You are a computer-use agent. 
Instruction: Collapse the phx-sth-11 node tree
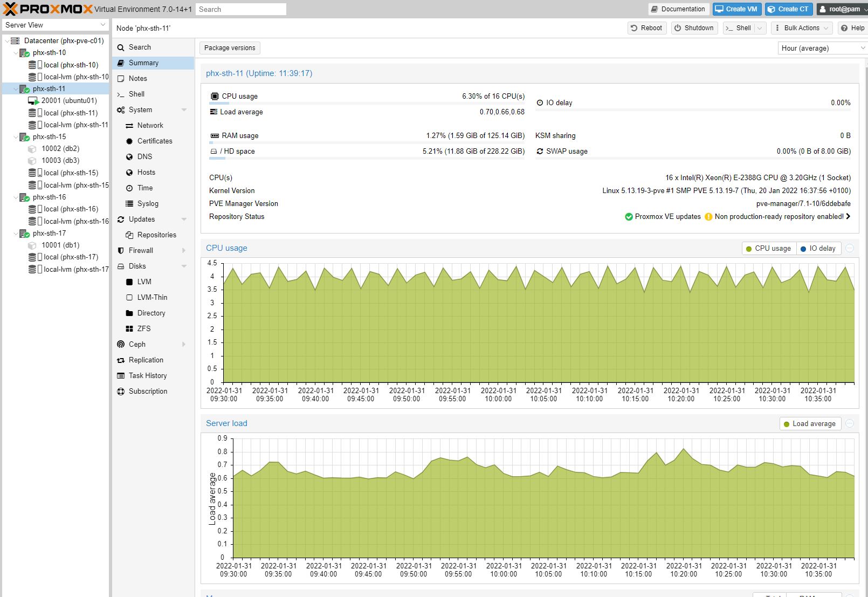(x=15, y=88)
